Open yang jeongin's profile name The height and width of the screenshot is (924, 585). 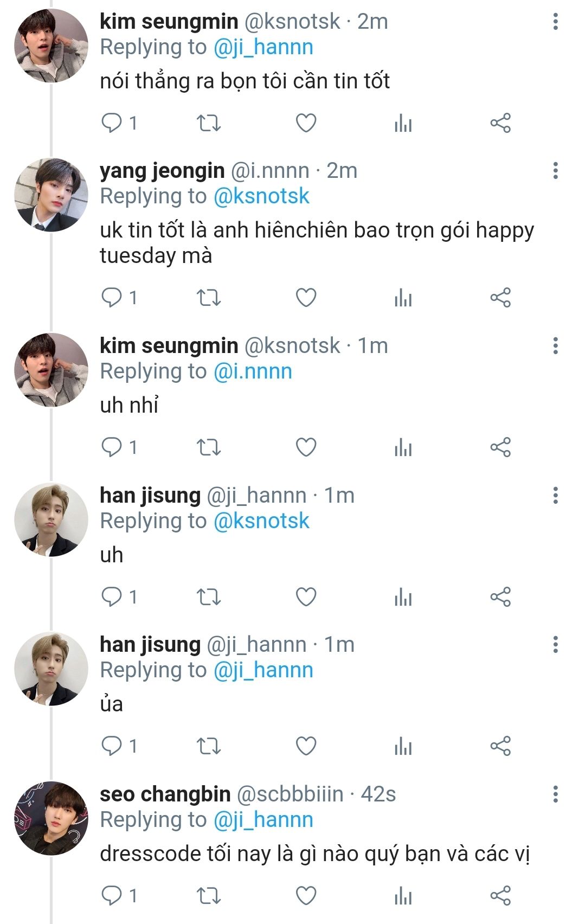tap(162, 171)
